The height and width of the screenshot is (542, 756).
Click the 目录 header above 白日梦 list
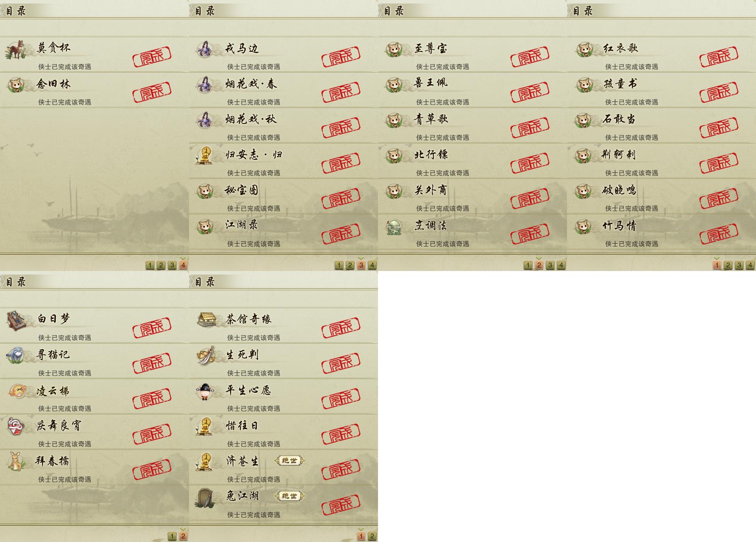point(16,282)
